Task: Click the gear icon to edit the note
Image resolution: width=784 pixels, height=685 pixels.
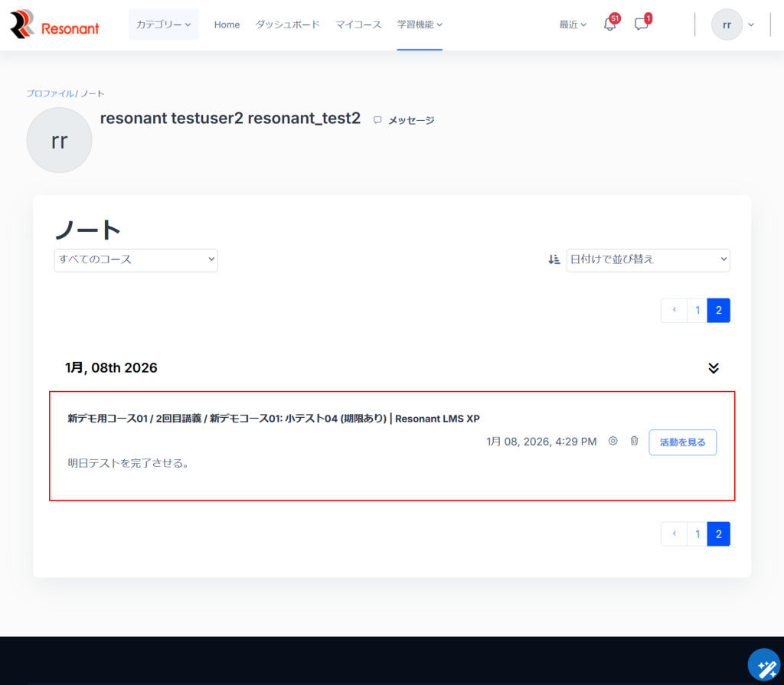Action: 612,441
